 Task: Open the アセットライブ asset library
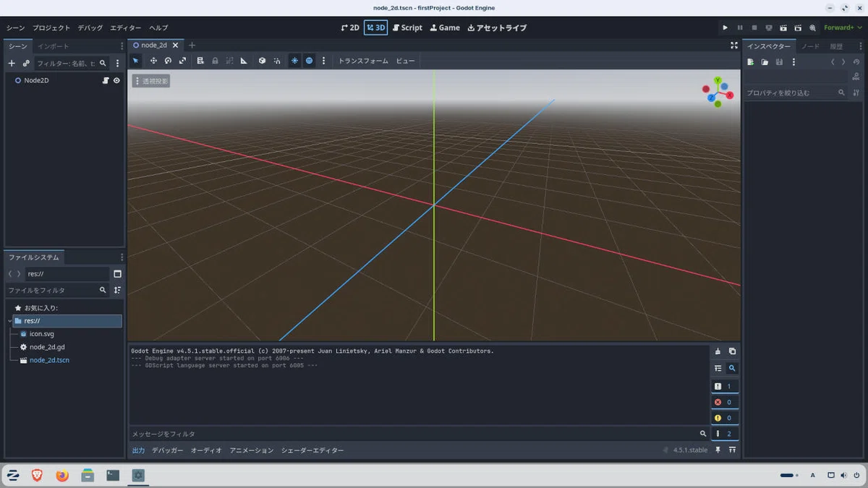[497, 27]
